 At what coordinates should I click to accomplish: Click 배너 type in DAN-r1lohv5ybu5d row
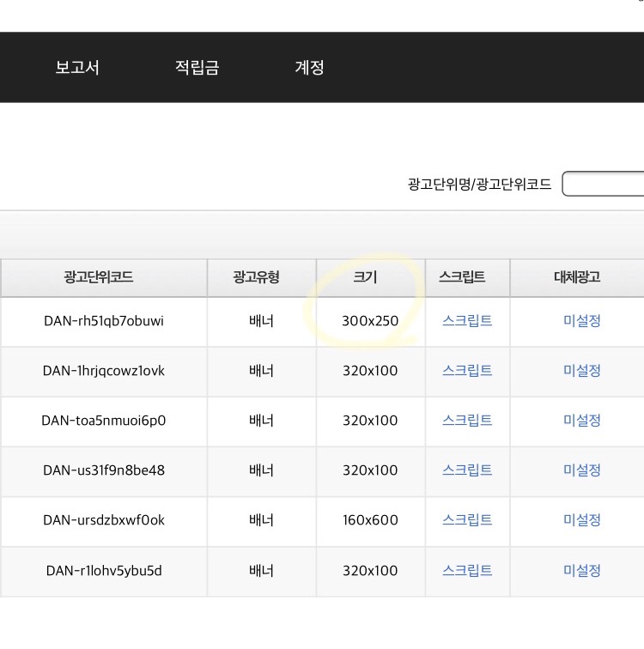point(262,571)
